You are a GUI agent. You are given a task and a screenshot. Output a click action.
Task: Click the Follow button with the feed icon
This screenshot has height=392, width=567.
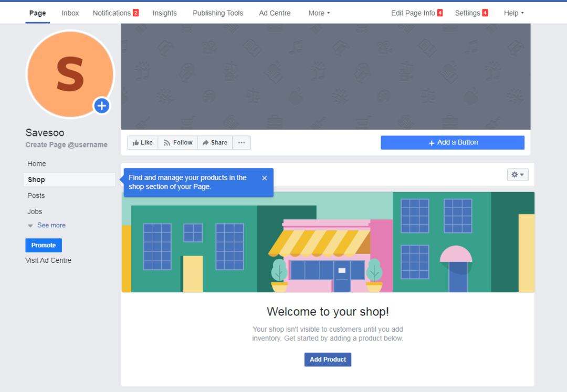coord(178,143)
